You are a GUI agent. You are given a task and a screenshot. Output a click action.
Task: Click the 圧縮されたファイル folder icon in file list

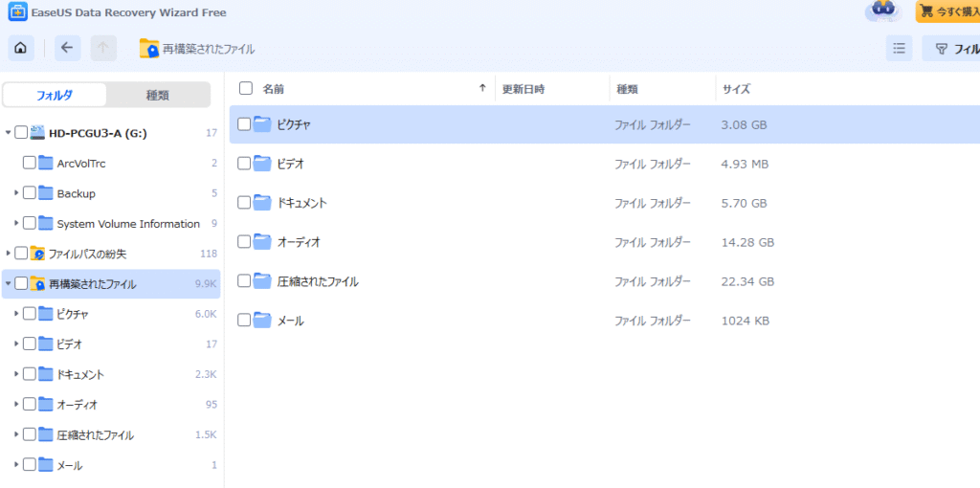pyautogui.click(x=262, y=281)
